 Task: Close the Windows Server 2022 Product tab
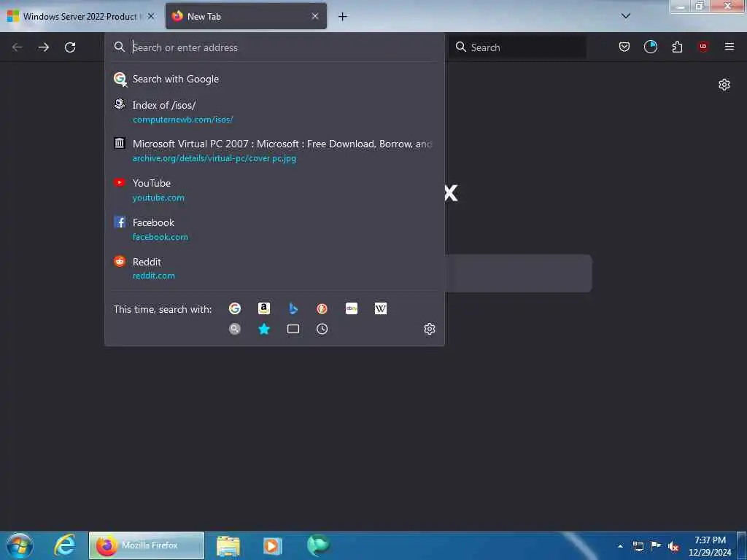coord(151,16)
